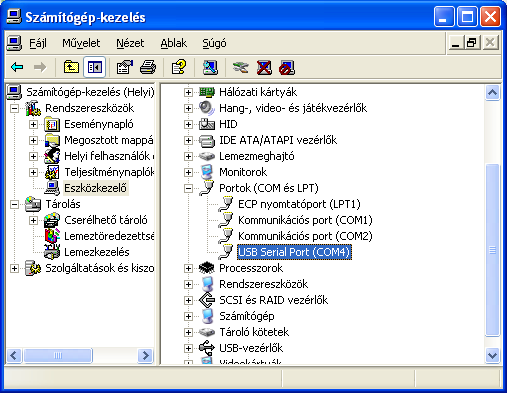
Task: Click the device list vertical scrollbar thumb
Action: click(492, 250)
